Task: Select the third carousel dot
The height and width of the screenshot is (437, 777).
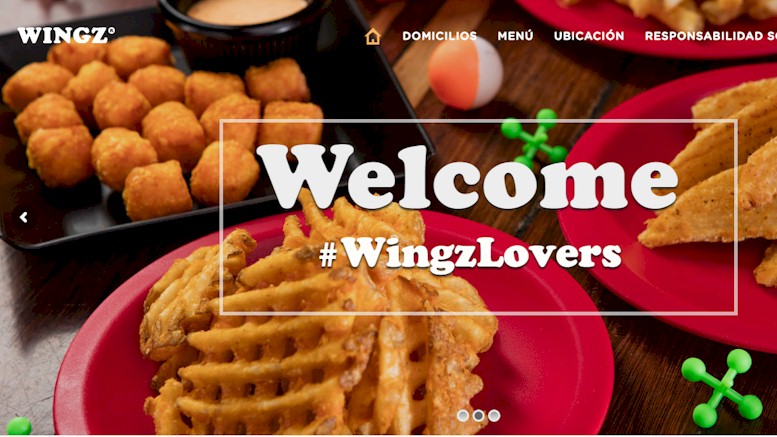Action: coord(494,415)
